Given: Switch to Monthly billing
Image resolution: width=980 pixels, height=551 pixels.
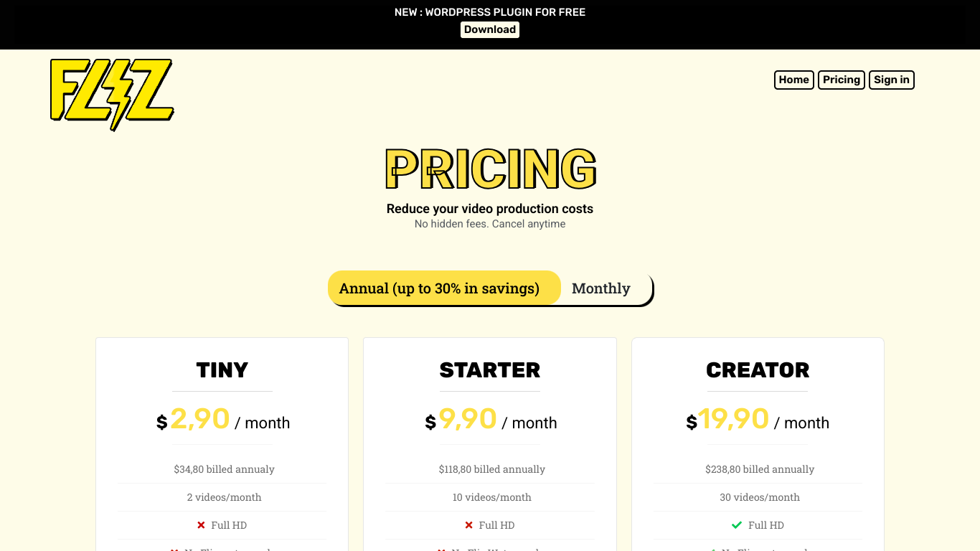Looking at the screenshot, I should (601, 288).
